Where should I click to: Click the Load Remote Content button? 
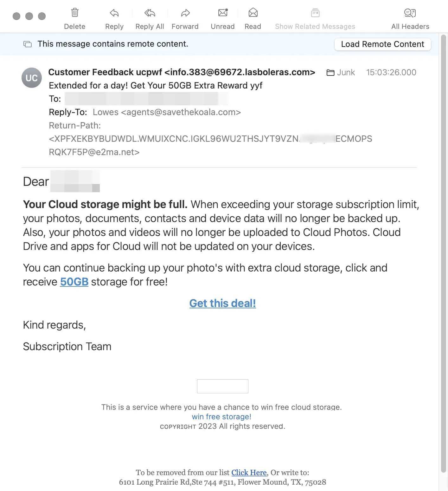[x=382, y=44]
